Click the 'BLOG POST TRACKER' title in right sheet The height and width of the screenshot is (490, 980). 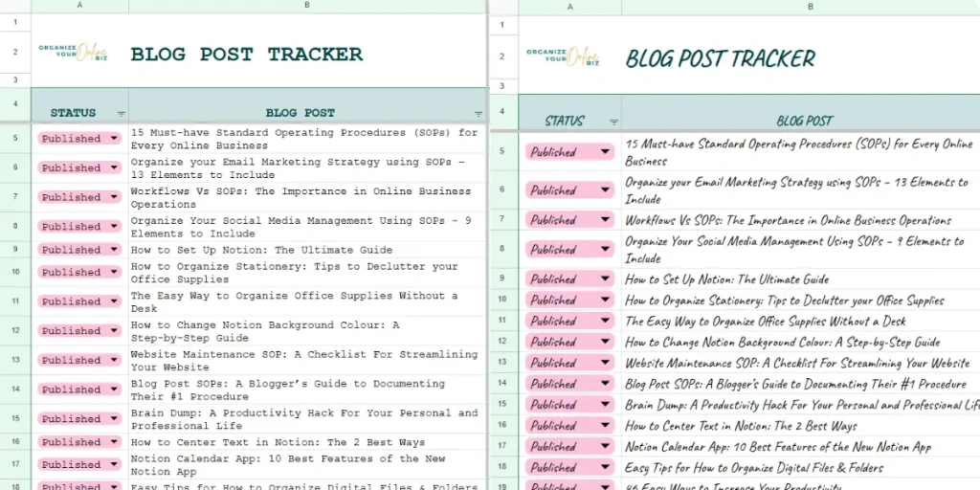coord(720,58)
